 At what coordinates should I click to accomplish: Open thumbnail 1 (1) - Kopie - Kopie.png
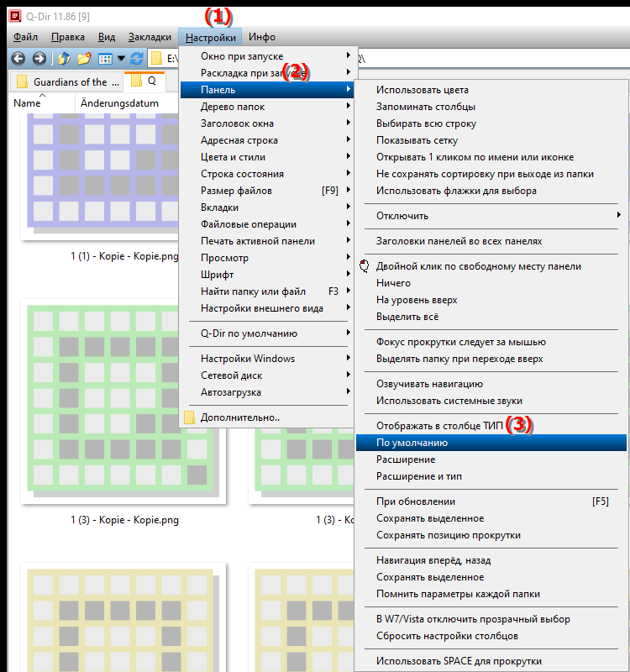(99, 176)
